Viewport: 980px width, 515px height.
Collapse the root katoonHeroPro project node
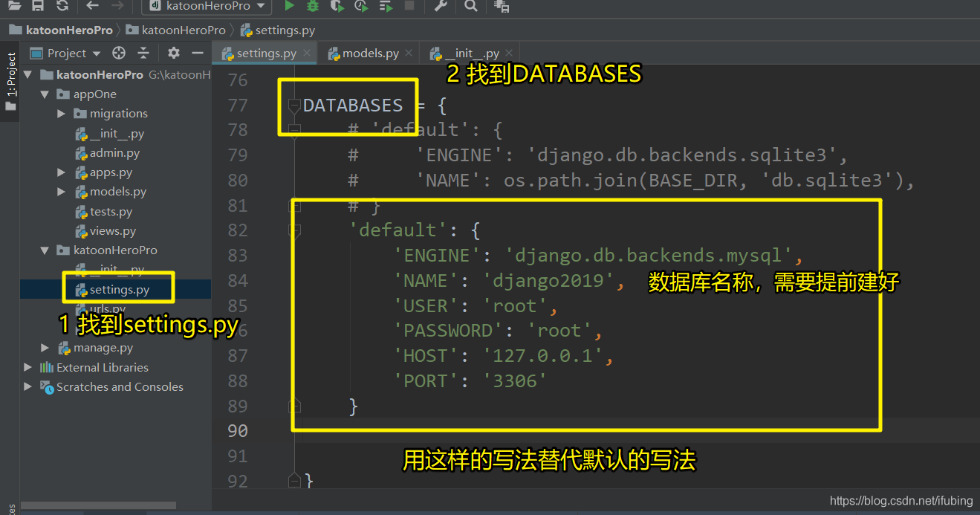(28, 74)
